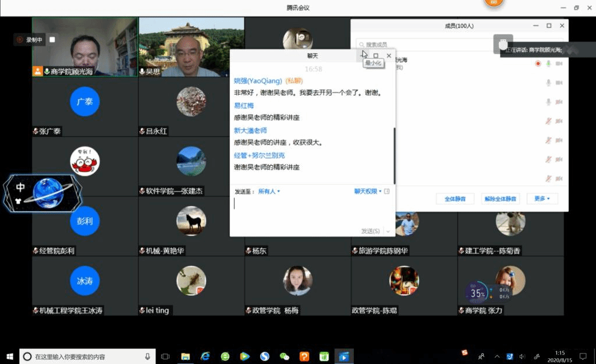The height and width of the screenshot is (364, 596).
Task: Open Sogou browser from the taskbar
Action: coord(265,356)
